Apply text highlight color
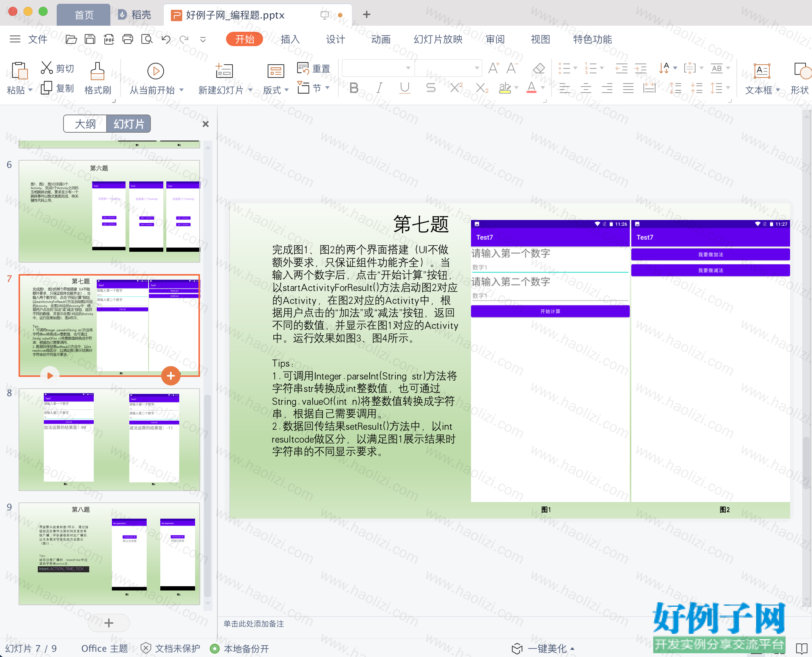This screenshot has height=657, width=812. (x=505, y=88)
